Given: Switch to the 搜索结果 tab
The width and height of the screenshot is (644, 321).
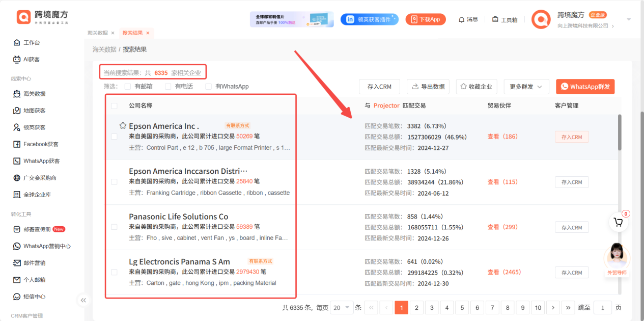Looking at the screenshot, I should 132,33.
